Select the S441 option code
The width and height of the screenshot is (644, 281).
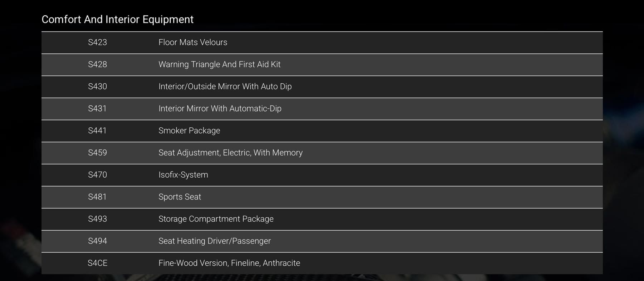97,130
